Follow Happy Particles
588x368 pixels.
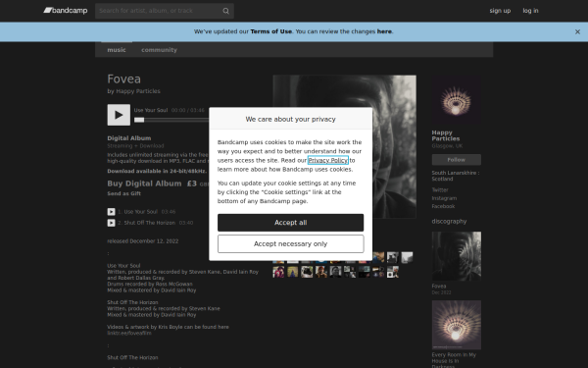point(457,160)
